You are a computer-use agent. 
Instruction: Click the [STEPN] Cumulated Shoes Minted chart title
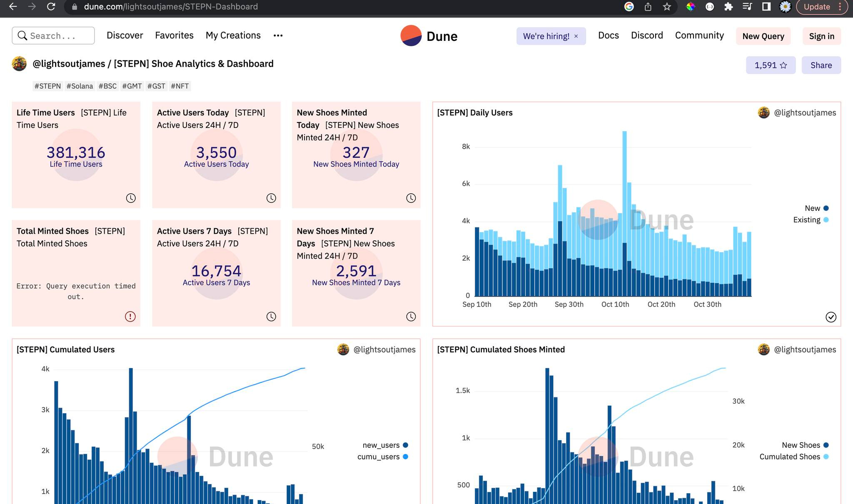click(501, 349)
